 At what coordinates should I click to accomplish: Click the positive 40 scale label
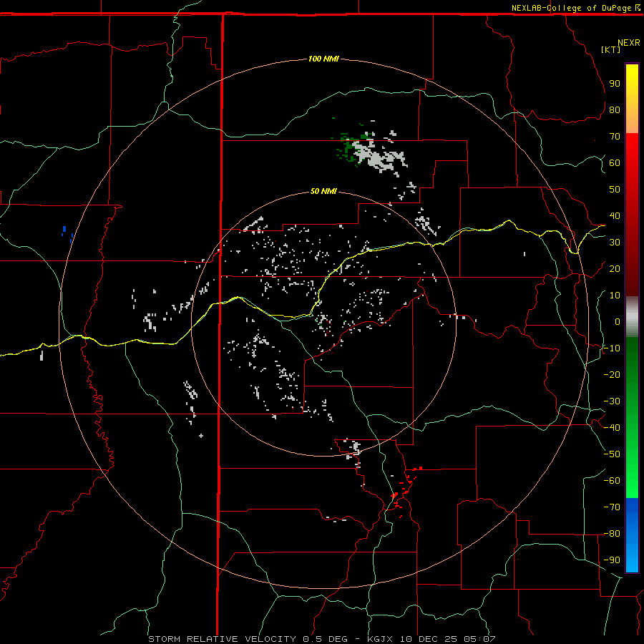coord(615,216)
